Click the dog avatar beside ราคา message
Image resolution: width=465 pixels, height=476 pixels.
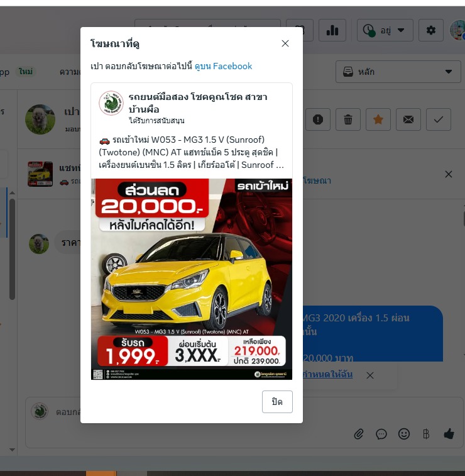coord(39,243)
